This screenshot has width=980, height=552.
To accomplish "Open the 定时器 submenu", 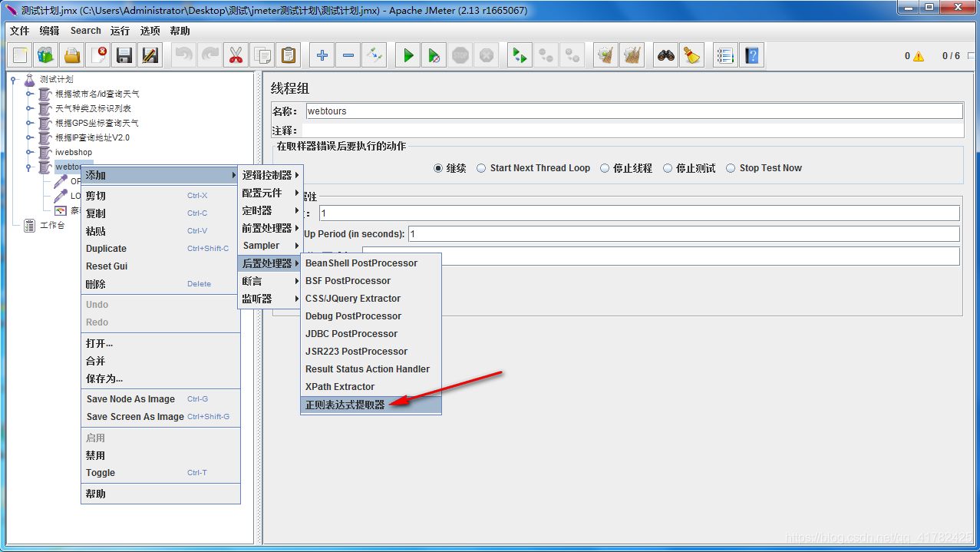I will point(270,210).
